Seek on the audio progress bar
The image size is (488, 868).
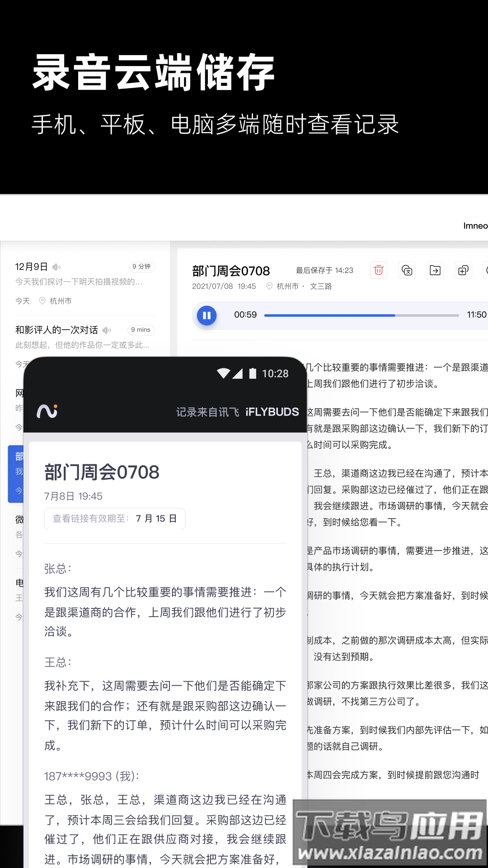361,315
